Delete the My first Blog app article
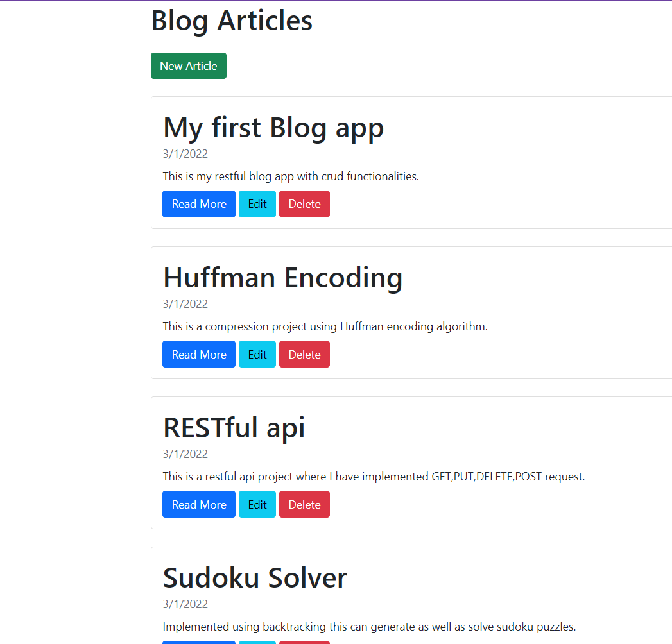The width and height of the screenshot is (672, 644). [304, 204]
